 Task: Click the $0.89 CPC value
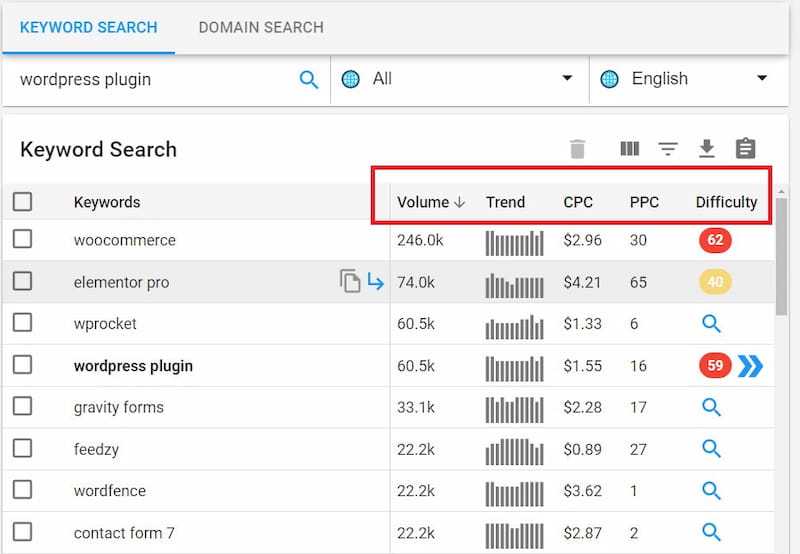tap(583, 449)
